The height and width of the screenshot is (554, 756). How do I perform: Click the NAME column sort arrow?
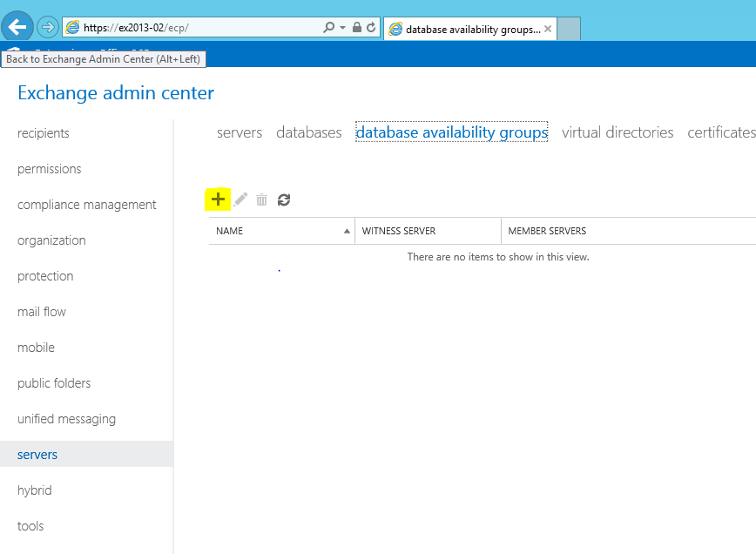tap(347, 231)
